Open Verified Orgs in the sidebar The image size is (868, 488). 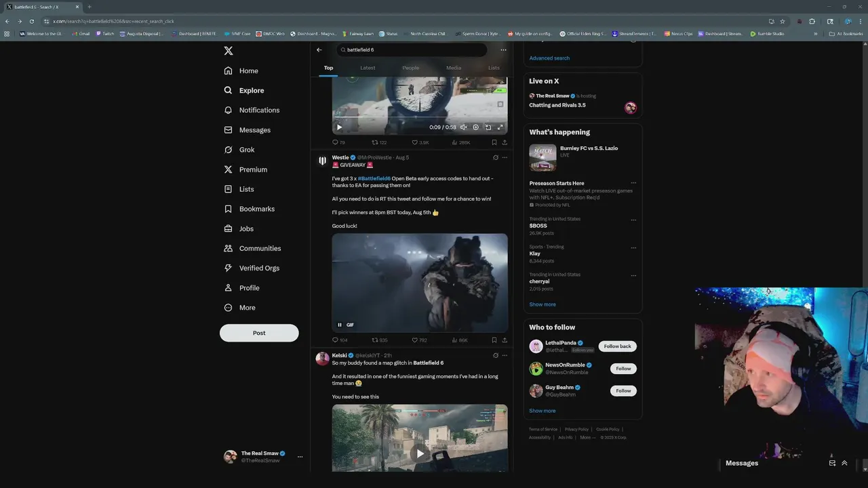pos(252,268)
